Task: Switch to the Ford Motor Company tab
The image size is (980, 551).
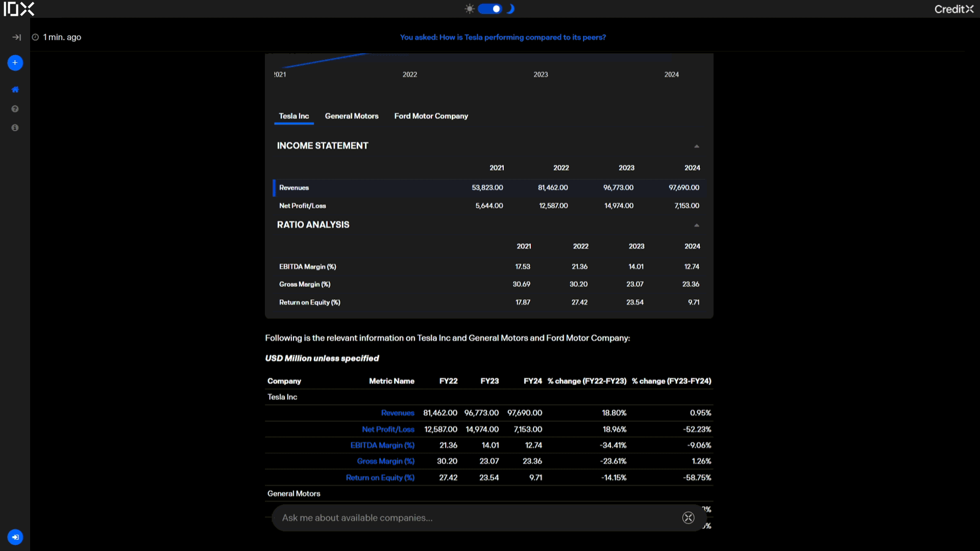Action: (x=431, y=116)
